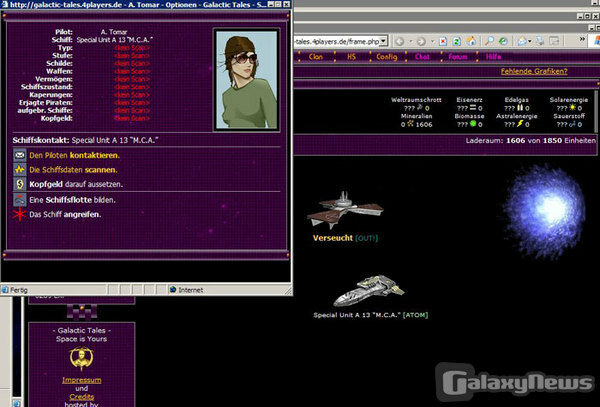Click the 'Verseucht [OUT!]' station label
This screenshot has width=600, height=407.
click(x=345, y=238)
